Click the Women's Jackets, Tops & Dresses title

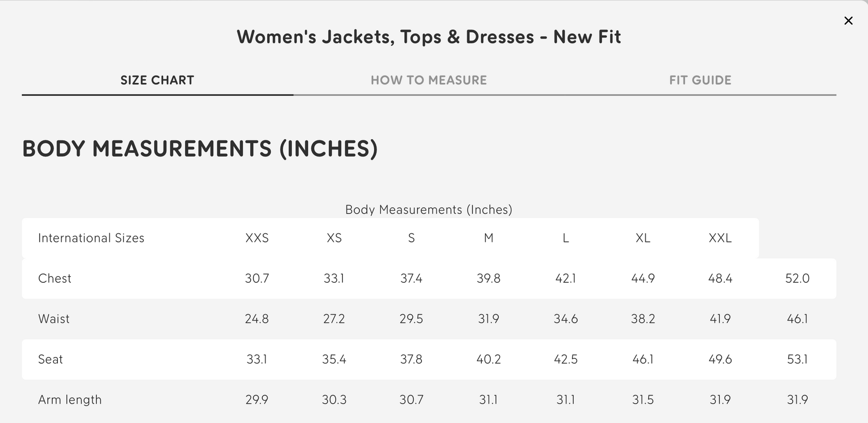tap(429, 37)
